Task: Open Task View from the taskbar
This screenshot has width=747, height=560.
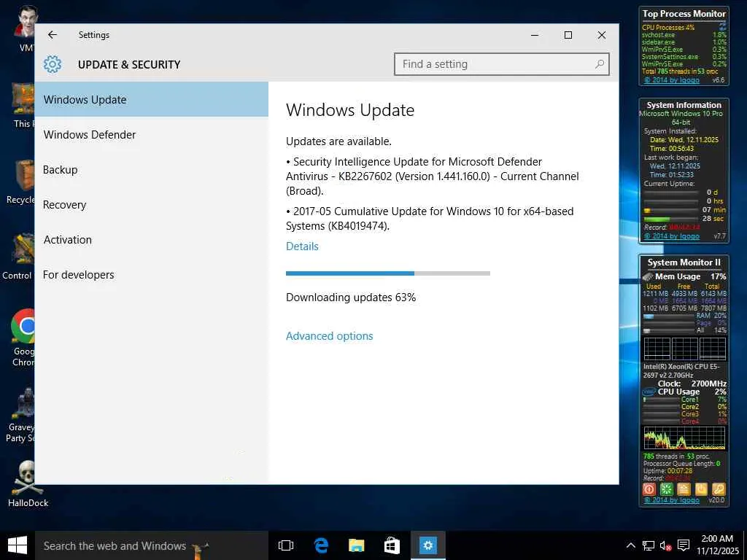Action: (286, 545)
